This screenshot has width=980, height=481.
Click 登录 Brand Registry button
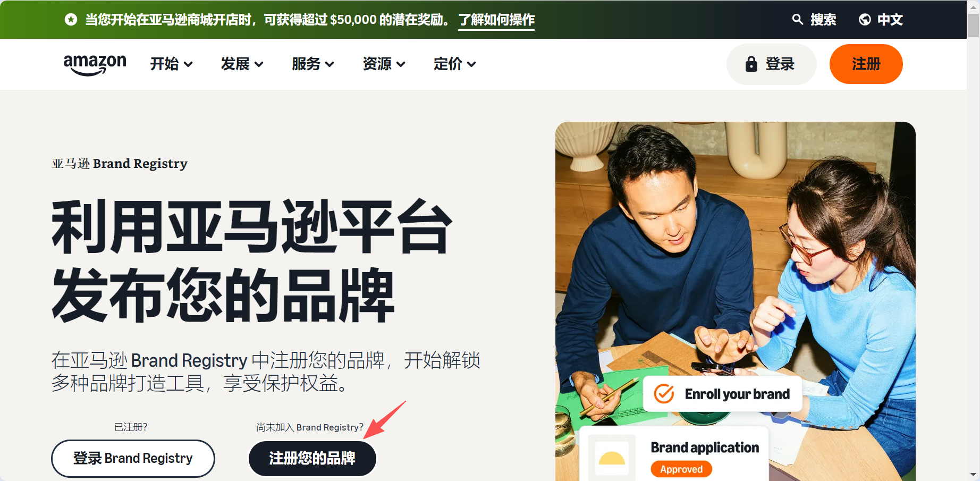point(133,458)
